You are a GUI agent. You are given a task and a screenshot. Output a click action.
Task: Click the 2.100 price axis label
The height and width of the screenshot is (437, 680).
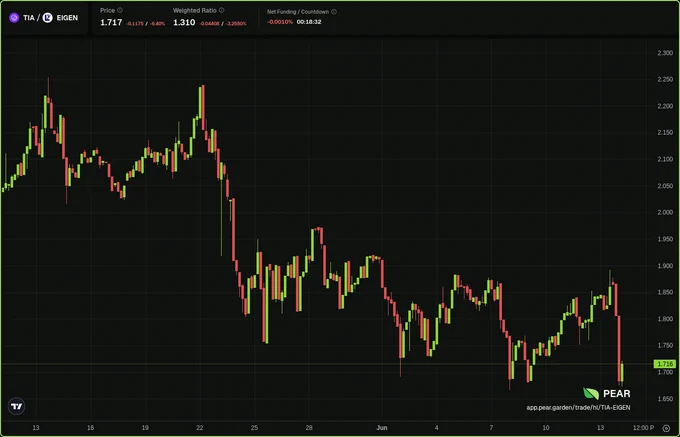(665, 160)
